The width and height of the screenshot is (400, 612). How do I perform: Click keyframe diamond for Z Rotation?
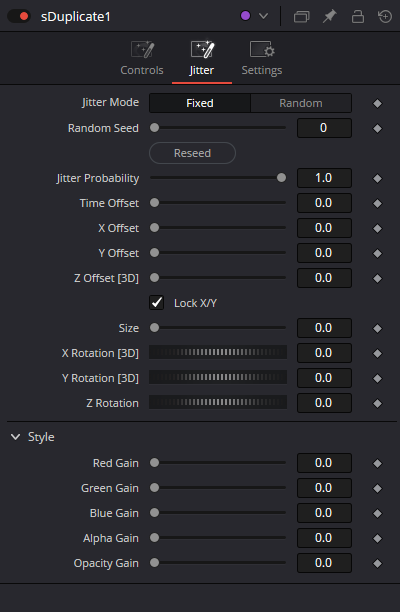(x=377, y=403)
